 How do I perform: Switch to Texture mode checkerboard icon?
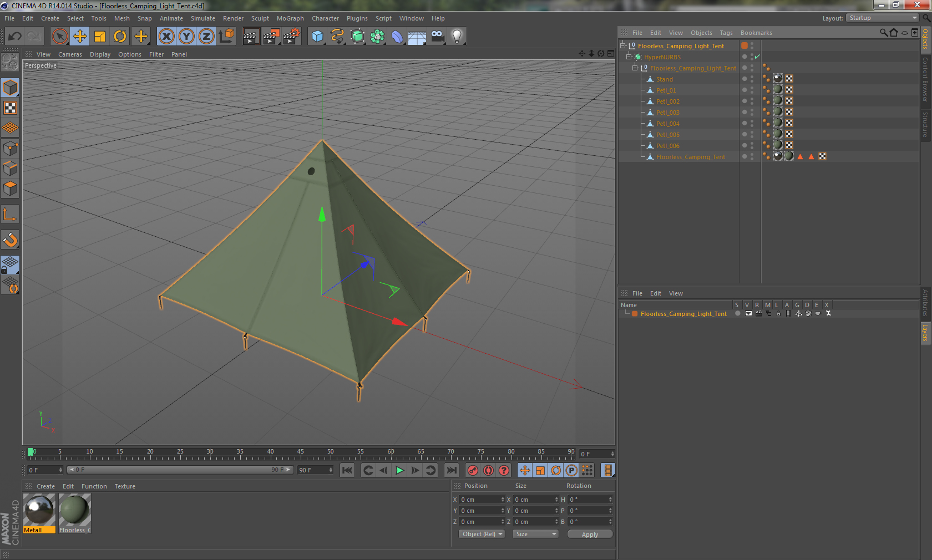tap(10, 108)
